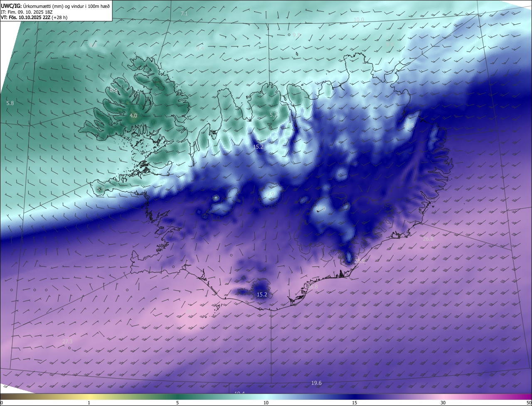Click the color scale tick labeled 50
The width and height of the screenshot is (532, 406).
(x=529, y=403)
